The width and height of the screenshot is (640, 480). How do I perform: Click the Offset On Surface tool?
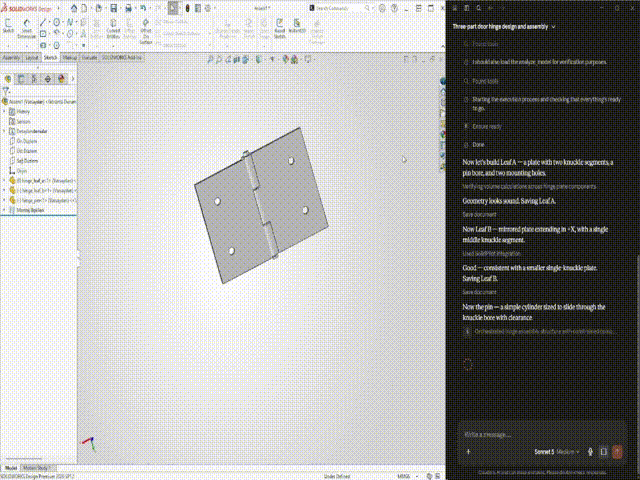click(146, 30)
